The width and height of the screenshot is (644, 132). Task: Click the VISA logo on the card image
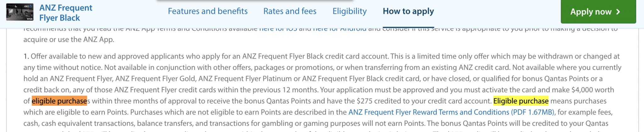pos(30,19)
